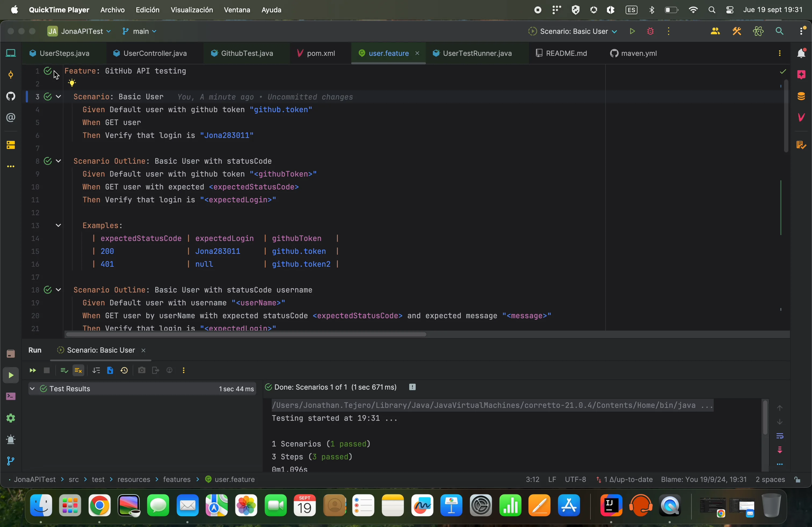The width and height of the screenshot is (812, 527).
Task: Collapse the Scenario: Basic User block
Action: (58, 97)
